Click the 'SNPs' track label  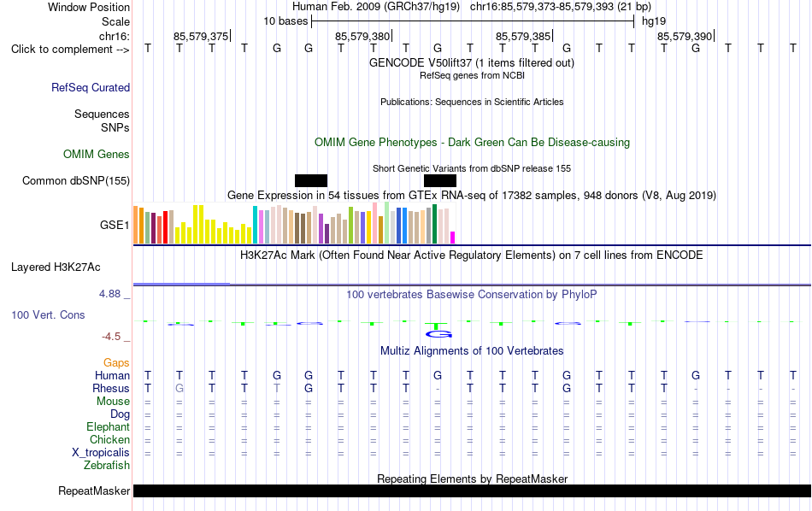pyautogui.click(x=115, y=127)
